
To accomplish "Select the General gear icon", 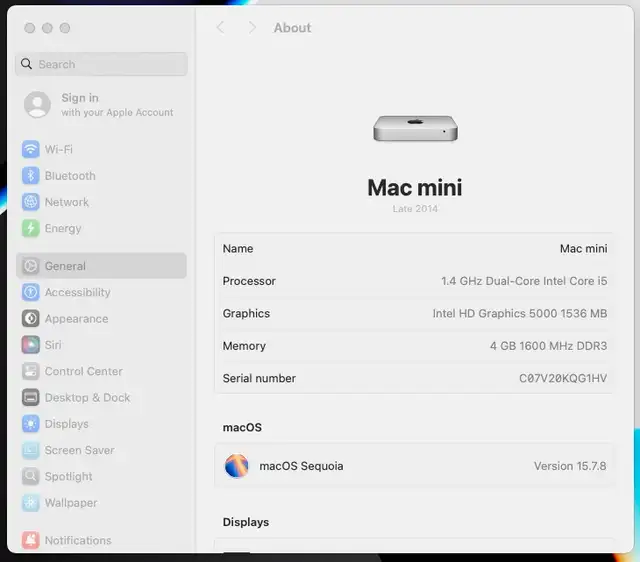I will point(31,266).
